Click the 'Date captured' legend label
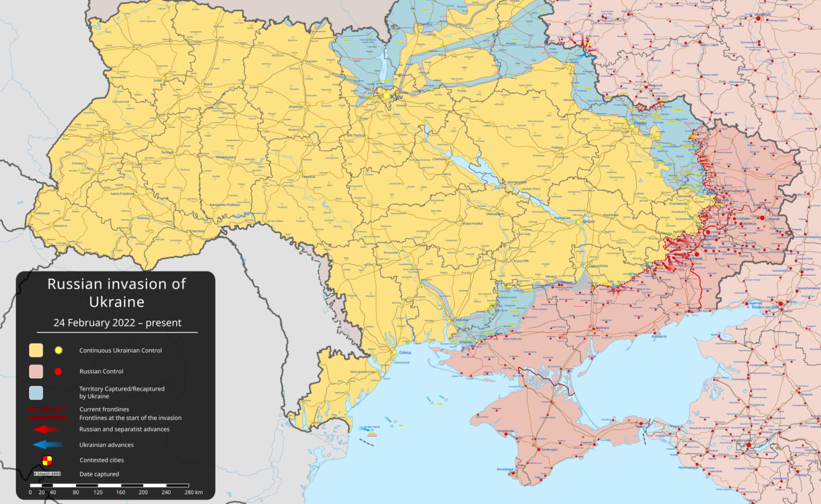 coord(99,474)
